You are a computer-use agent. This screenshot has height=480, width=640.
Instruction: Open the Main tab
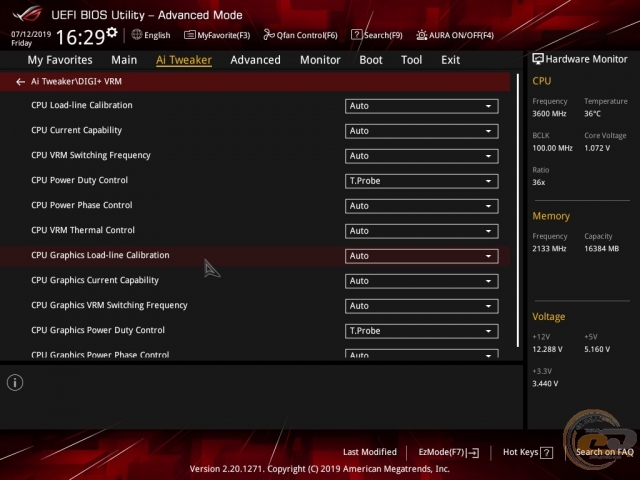point(124,60)
